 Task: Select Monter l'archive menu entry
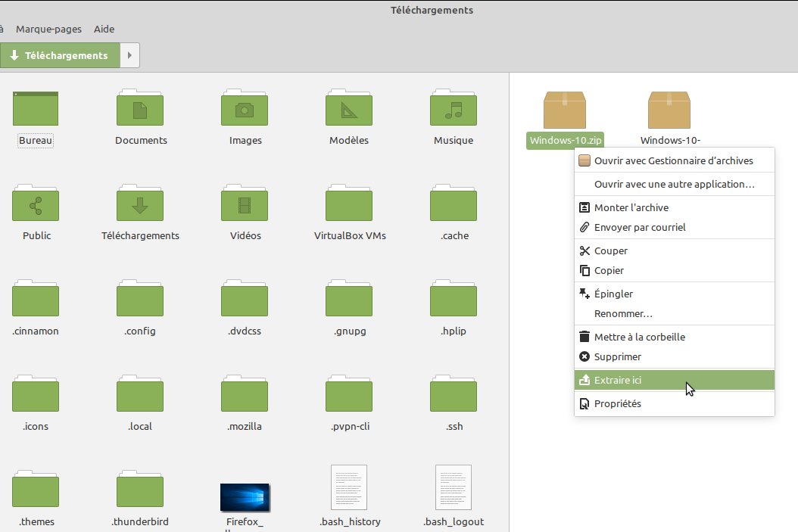click(631, 207)
